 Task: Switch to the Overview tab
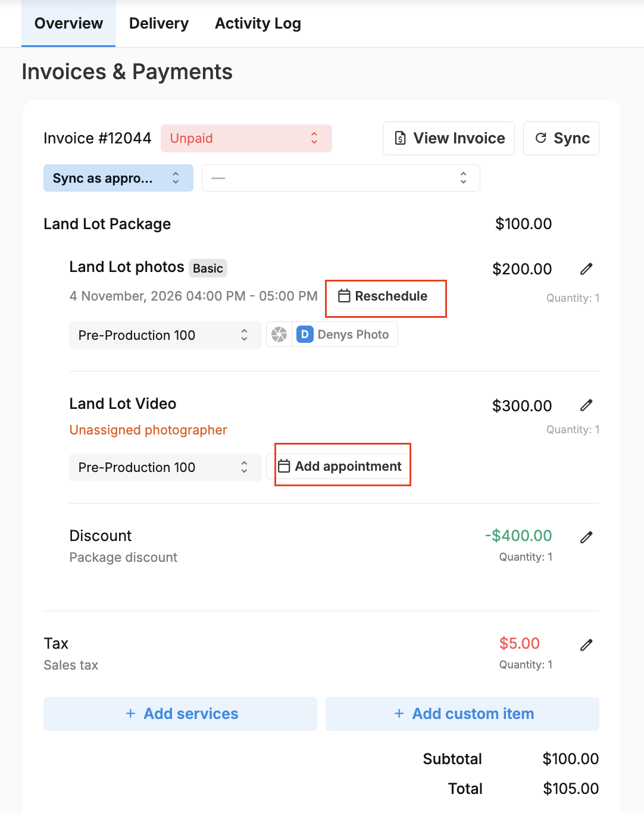pos(68,23)
